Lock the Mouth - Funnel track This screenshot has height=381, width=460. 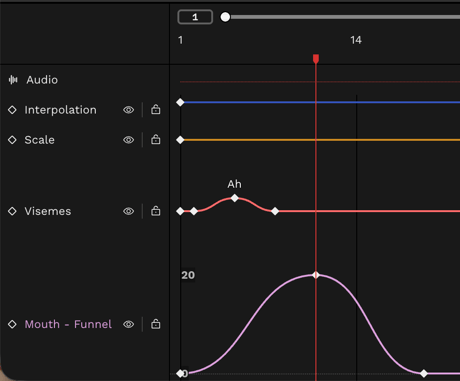pyautogui.click(x=156, y=324)
